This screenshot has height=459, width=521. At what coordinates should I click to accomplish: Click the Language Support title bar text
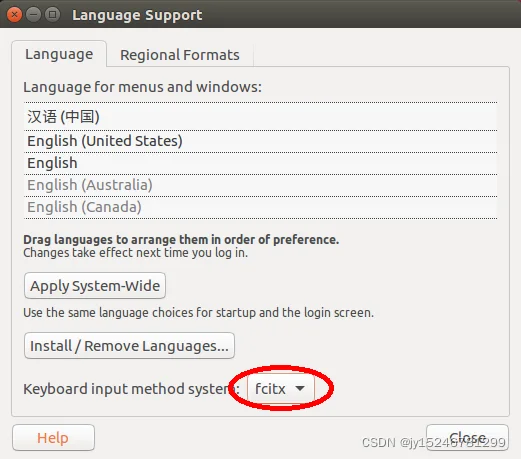[137, 15]
